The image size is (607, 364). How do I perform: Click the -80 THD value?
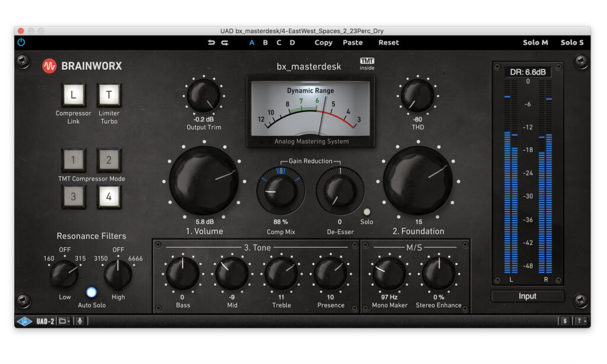[x=417, y=119]
